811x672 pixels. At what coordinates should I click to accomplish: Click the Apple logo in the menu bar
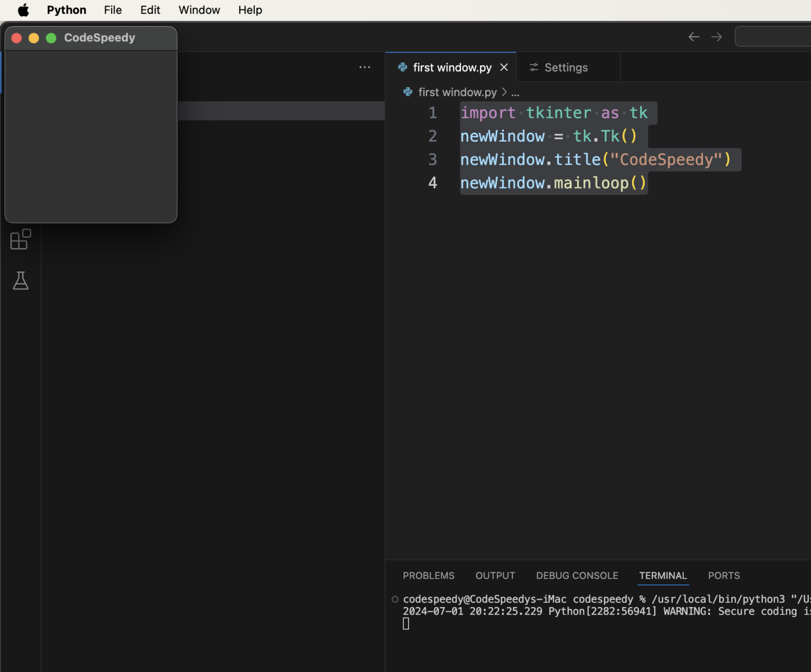coord(23,10)
